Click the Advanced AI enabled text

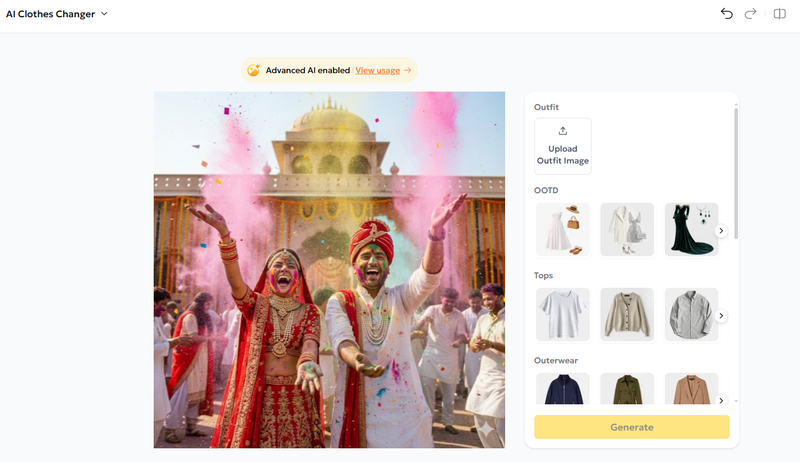[308, 70]
